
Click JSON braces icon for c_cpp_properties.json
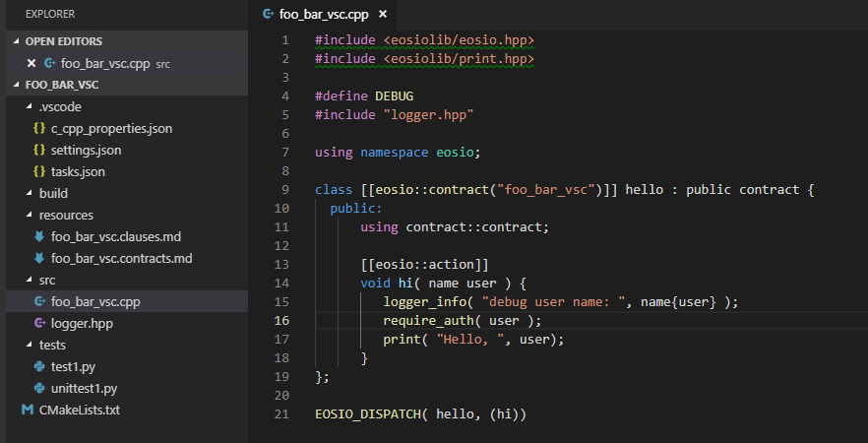click(x=39, y=128)
